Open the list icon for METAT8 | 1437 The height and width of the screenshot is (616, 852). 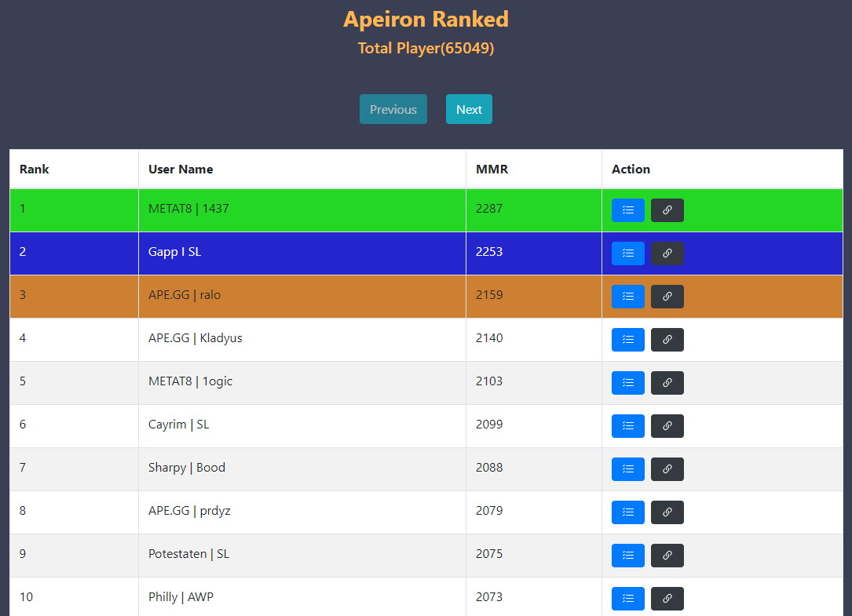627,210
